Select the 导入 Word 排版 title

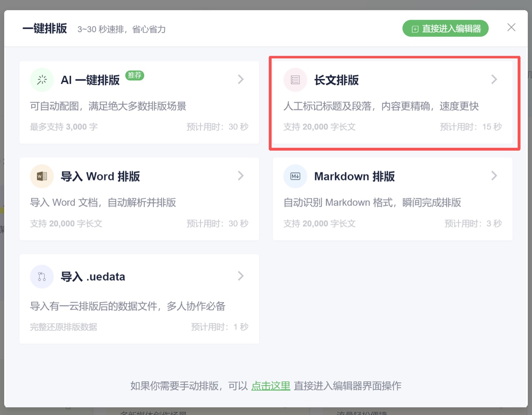tap(100, 176)
